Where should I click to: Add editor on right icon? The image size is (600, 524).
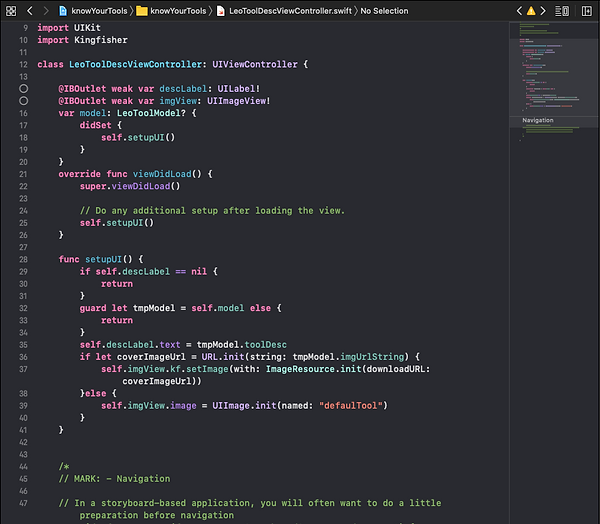[x=587, y=11]
